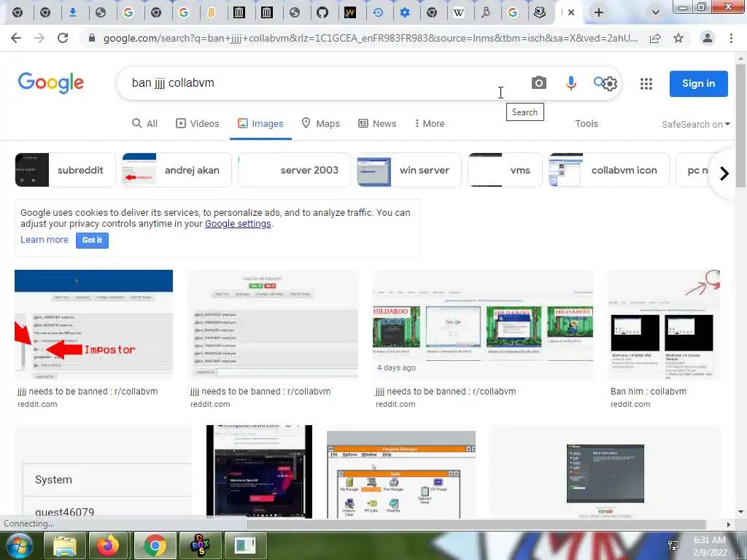Viewport: 747px width, 560px height.
Task: Switch to All results
Action: pos(145,123)
